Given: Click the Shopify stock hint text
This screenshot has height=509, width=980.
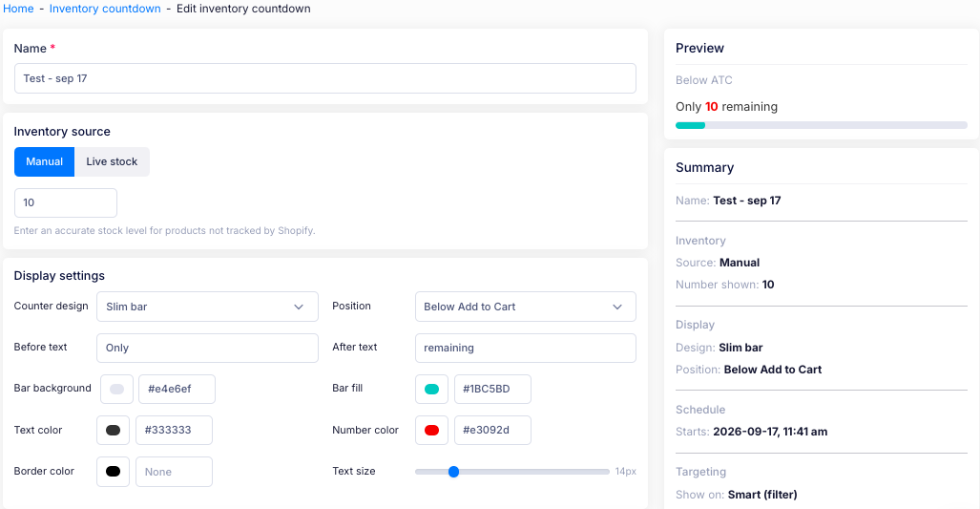Looking at the screenshot, I should tap(164, 231).
